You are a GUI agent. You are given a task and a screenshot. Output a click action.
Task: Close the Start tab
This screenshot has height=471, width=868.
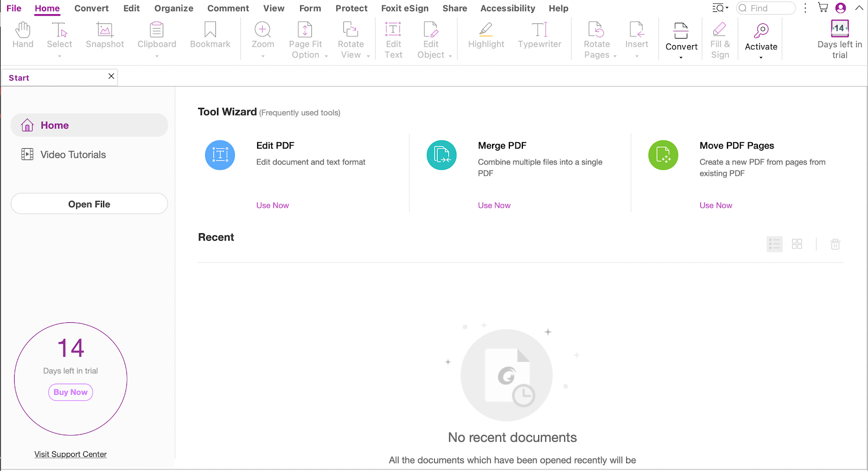click(111, 76)
